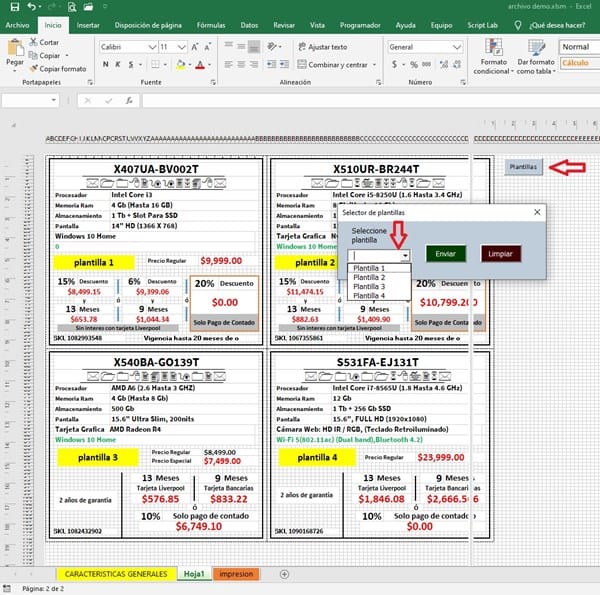This screenshot has height=595, width=600.
Task: Click the Ajustar texto wrap icon
Action: click(300, 47)
